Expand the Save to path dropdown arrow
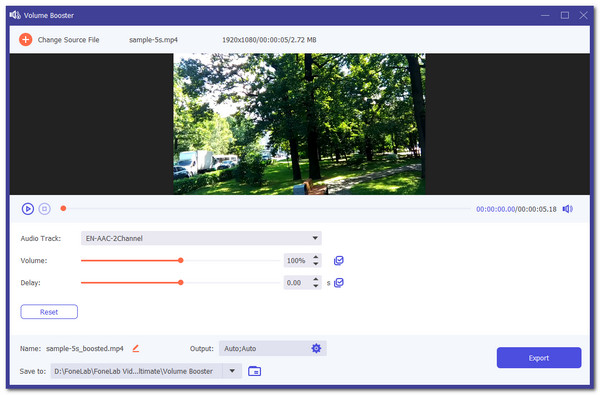Screen dimensions: 600x395 point(232,371)
